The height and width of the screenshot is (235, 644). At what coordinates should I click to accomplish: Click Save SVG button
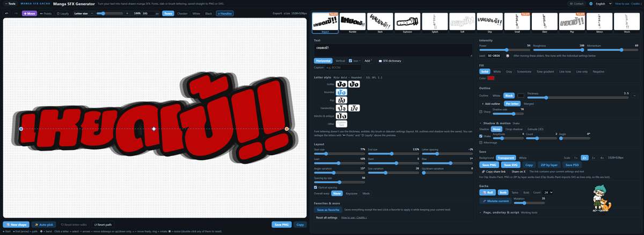tap(510, 165)
